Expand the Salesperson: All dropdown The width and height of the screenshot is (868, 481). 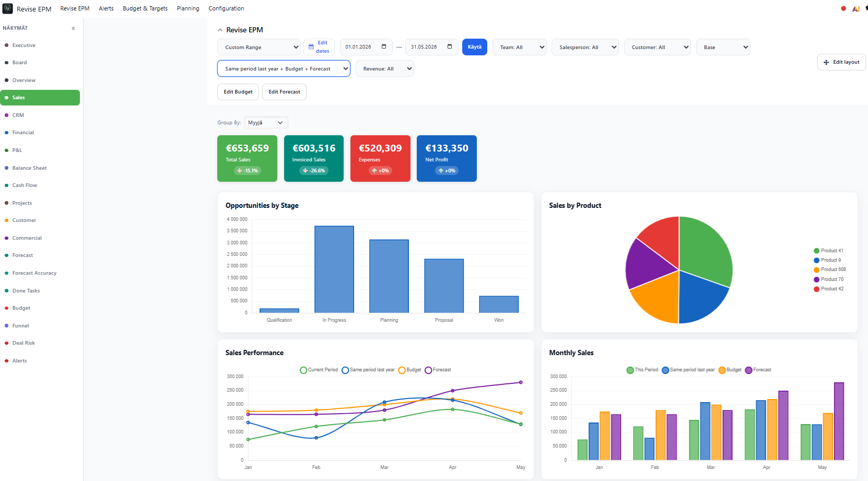point(585,47)
